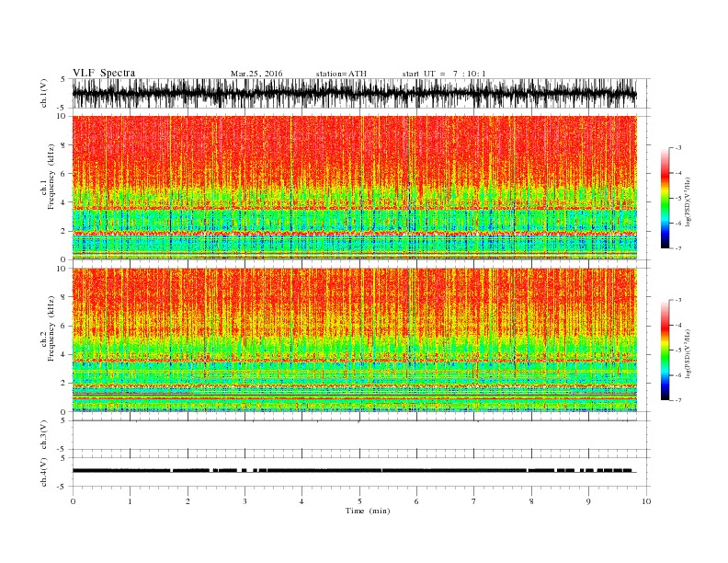The image size is (728, 563).
Task: Click the ch.2 "Frequency (kHz)" axis label
Action: (x=51, y=327)
